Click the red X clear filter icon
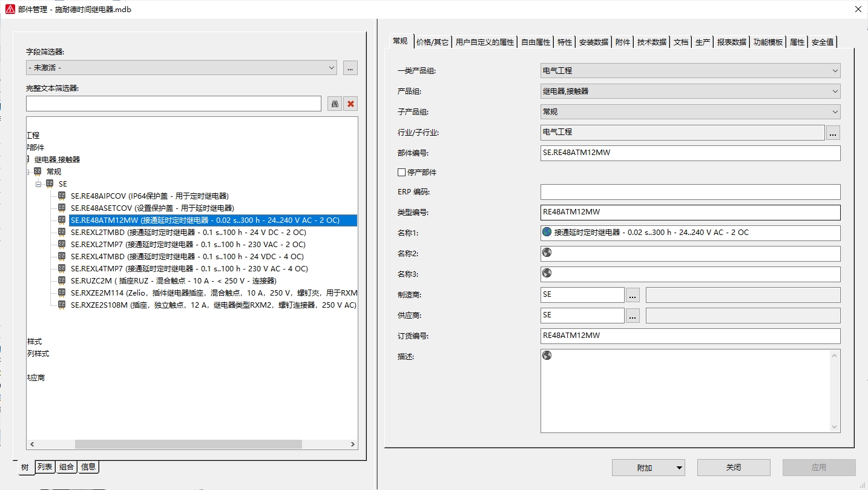868x490 pixels. click(x=350, y=104)
